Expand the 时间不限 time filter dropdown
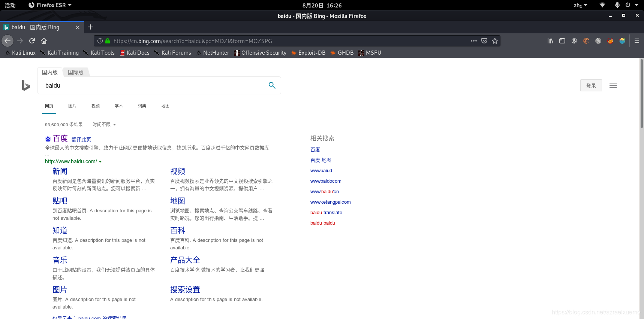 coord(104,125)
